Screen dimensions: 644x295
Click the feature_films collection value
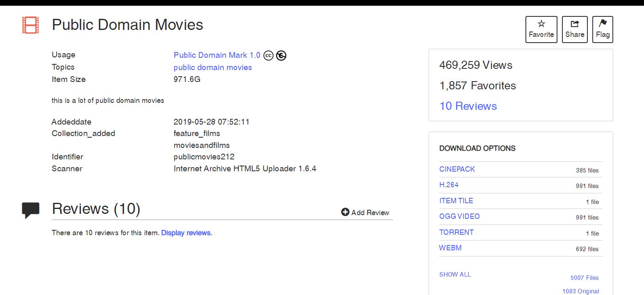[197, 134]
